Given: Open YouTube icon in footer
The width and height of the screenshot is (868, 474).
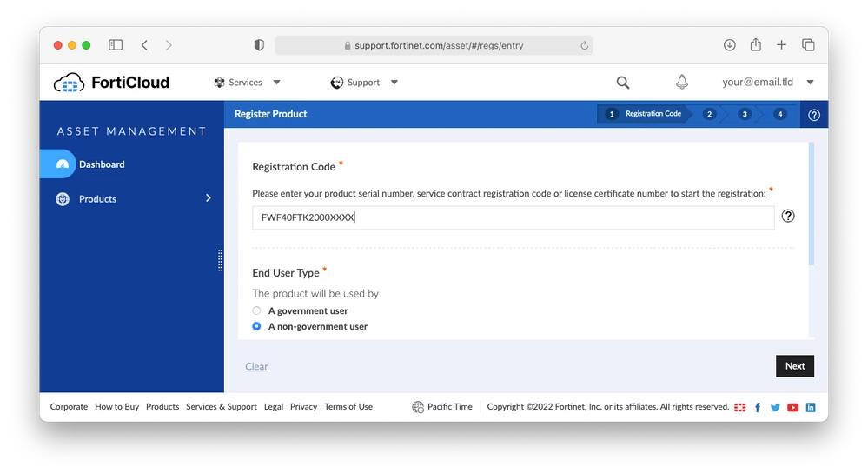Looking at the screenshot, I should click(x=792, y=408).
